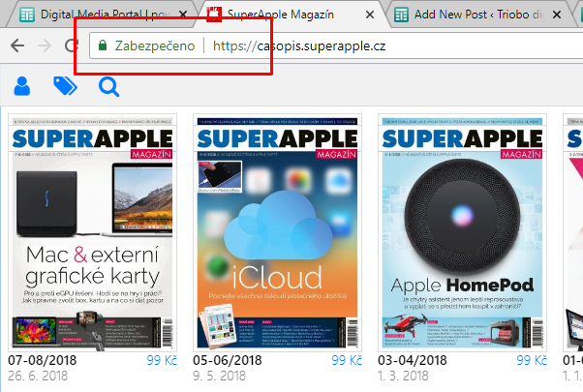Click the green padlock security icon
The height and width of the screenshot is (392, 583).
(x=102, y=46)
